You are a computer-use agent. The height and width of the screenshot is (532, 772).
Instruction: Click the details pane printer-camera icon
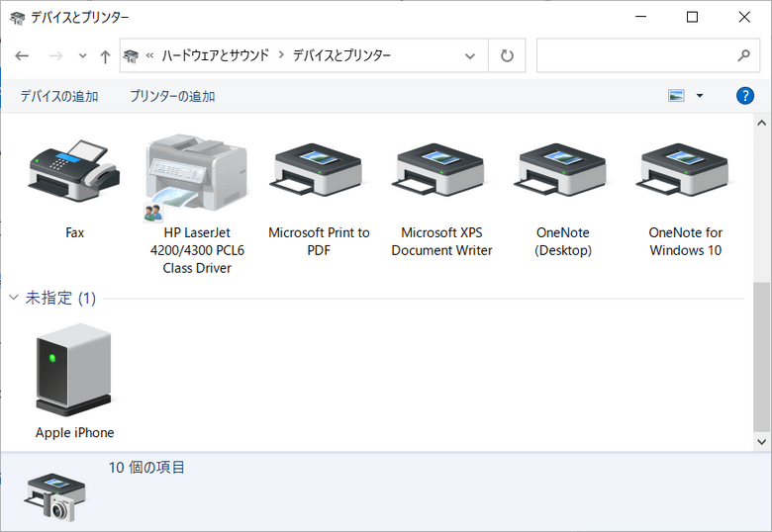pos(54,497)
